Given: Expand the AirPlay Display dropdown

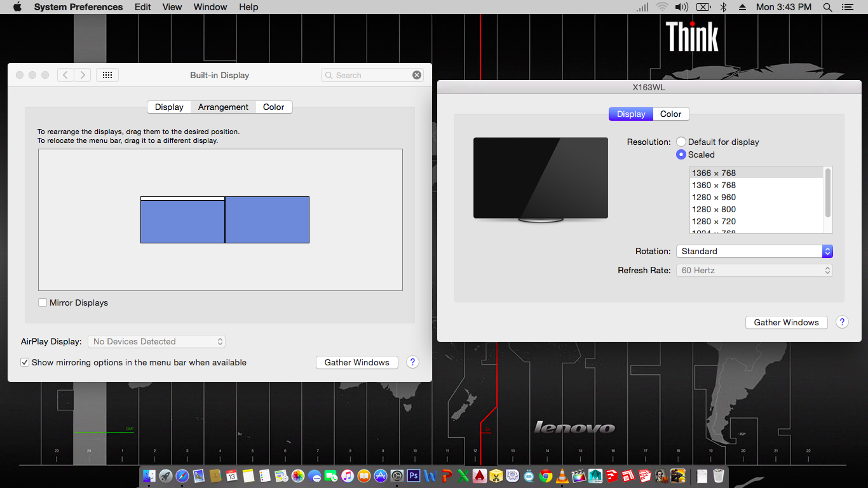Looking at the screenshot, I should [x=156, y=341].
